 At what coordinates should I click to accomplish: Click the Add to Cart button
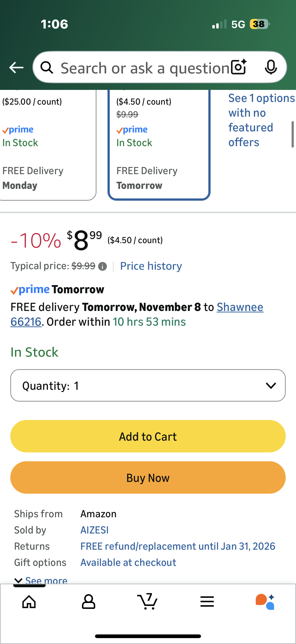(x=148, y=436)
